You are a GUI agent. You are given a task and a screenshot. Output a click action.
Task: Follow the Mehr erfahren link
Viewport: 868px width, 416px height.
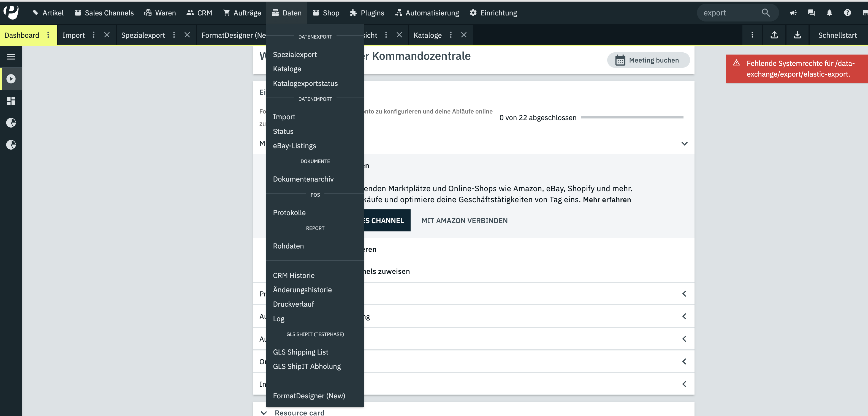[x=606, y=199]
